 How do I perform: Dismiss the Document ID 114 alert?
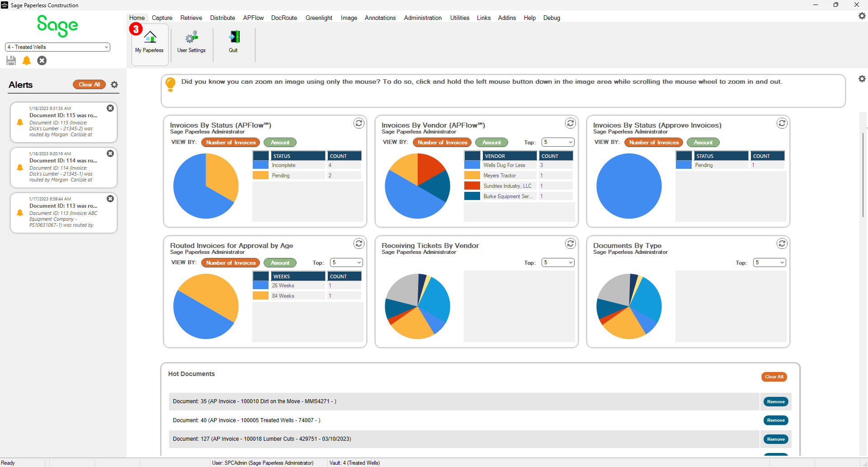point(110,153)
